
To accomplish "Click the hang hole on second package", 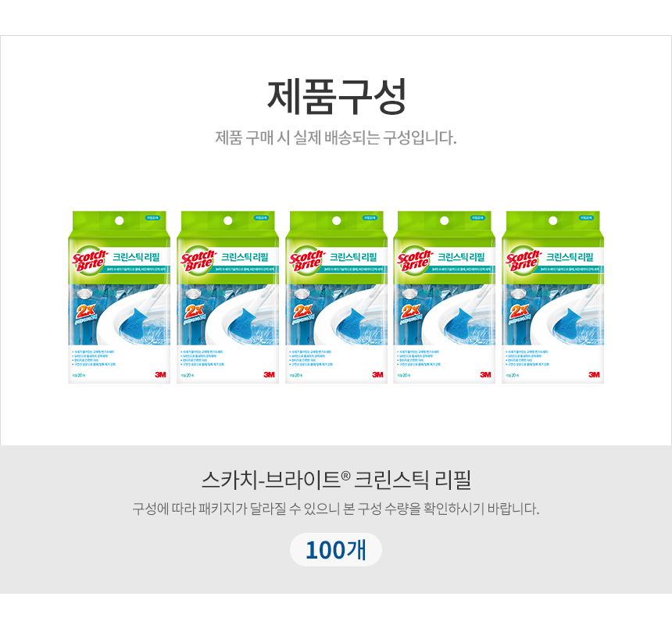I will click(227, 220).
